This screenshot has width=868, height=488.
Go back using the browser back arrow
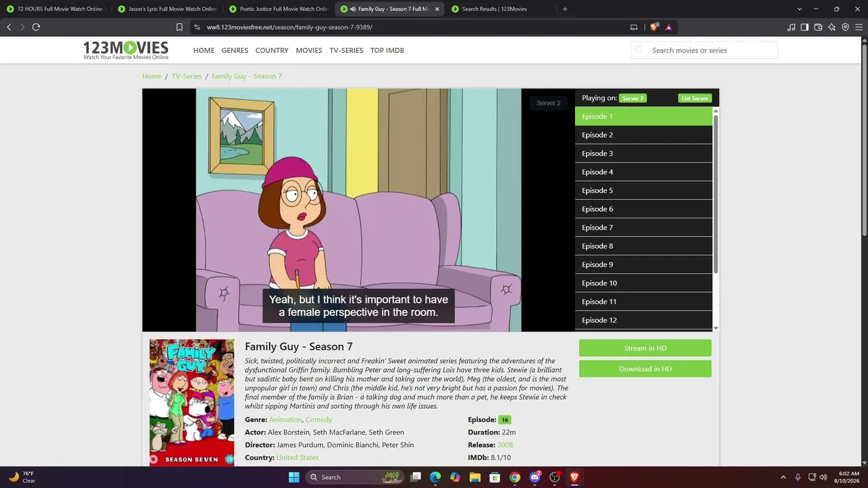tap(9, 27)
